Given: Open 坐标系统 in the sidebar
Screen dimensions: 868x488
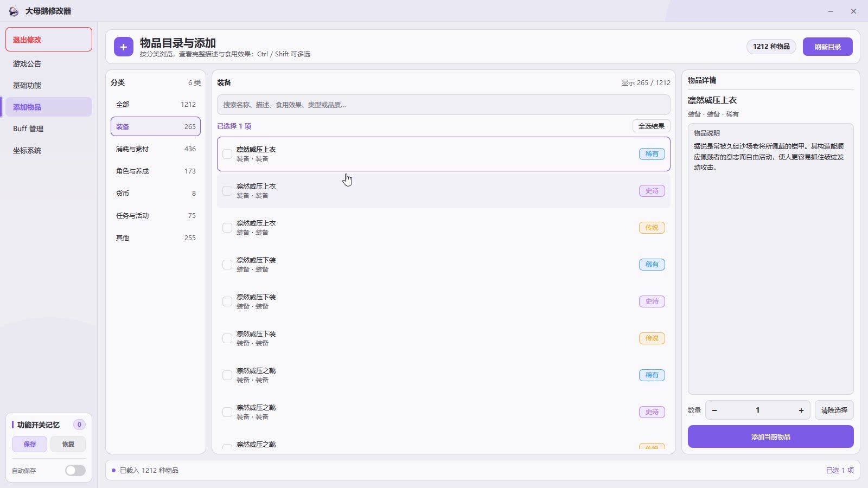Looking at the screenshot, I should [x=49, y=150].
